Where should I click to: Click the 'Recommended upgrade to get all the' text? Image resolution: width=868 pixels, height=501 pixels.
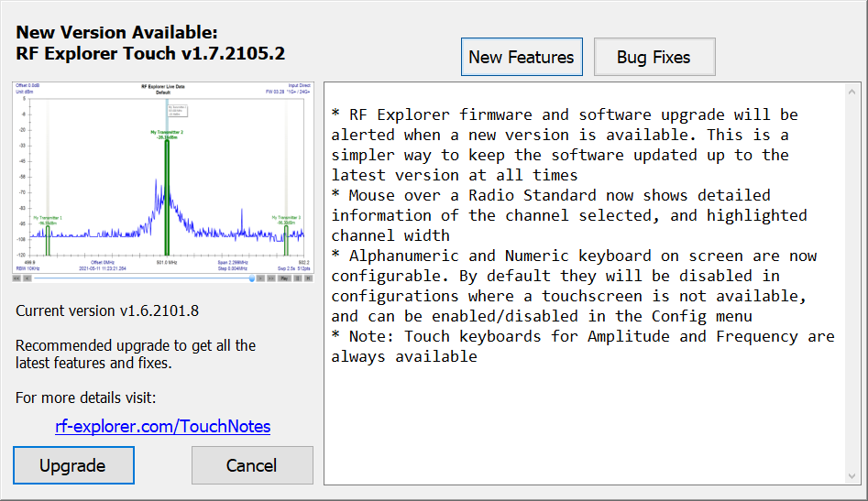tap(136, 345)
